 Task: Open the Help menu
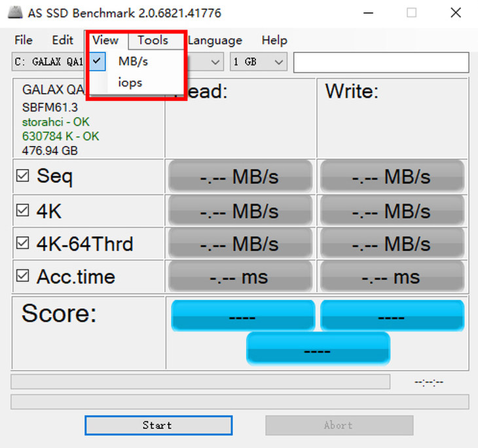pyautogui.click(x=274, y=40)
